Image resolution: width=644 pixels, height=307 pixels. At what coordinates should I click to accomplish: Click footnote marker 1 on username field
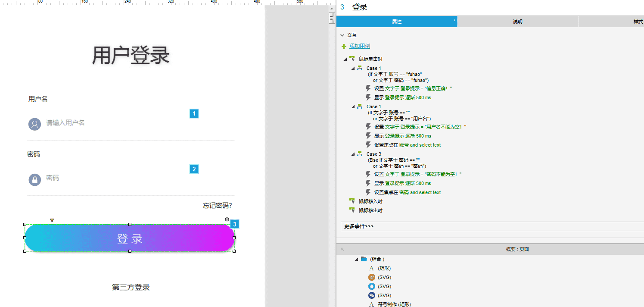pyautogui.click(x=194, y=114)
